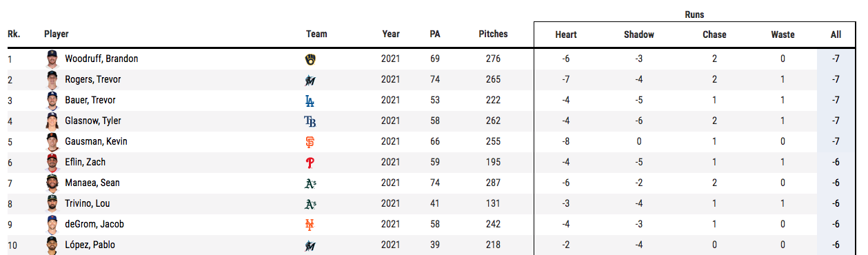
Task: Click the Mets logo next to deGrom
Action: point(310,225)
